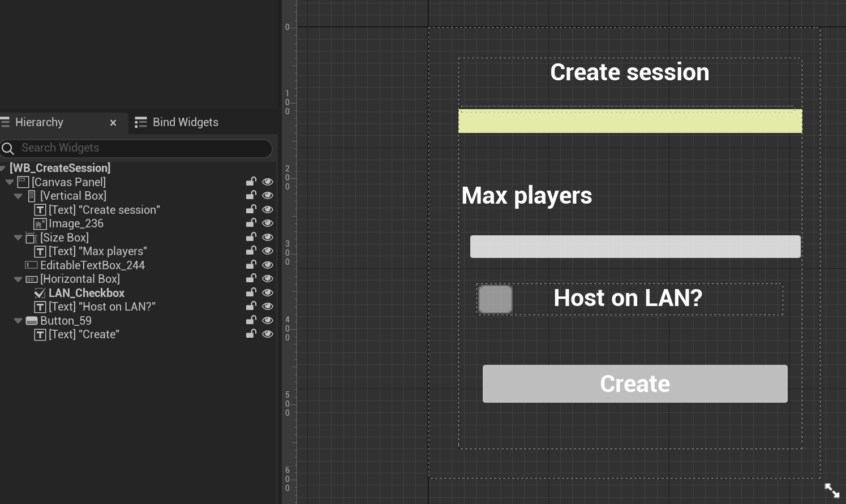Screen dimensions: 846x504
Task: Click the text box icon beside EditableTextBox_244
Action: [32, 265]
